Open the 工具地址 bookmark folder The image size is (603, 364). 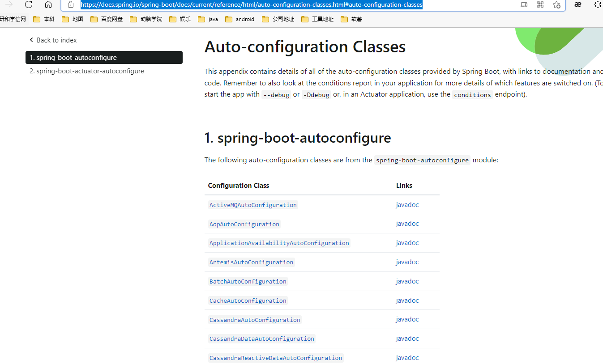pos(317,19)
